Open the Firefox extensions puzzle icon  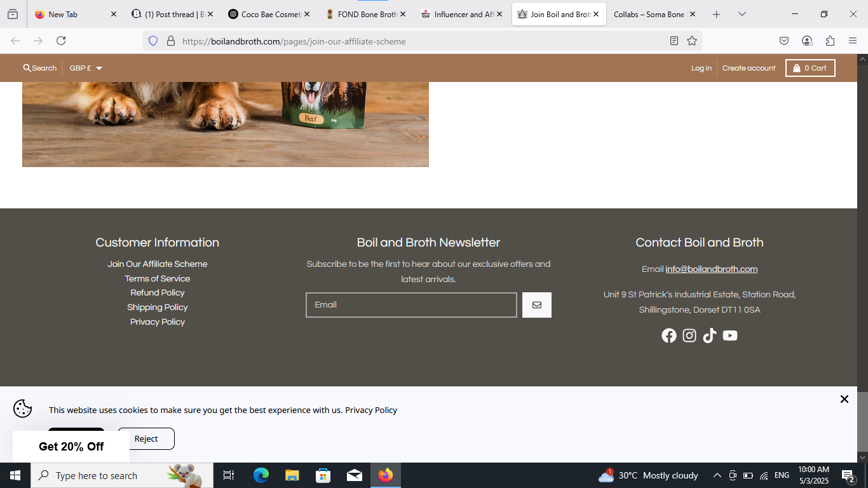(830, 41)
